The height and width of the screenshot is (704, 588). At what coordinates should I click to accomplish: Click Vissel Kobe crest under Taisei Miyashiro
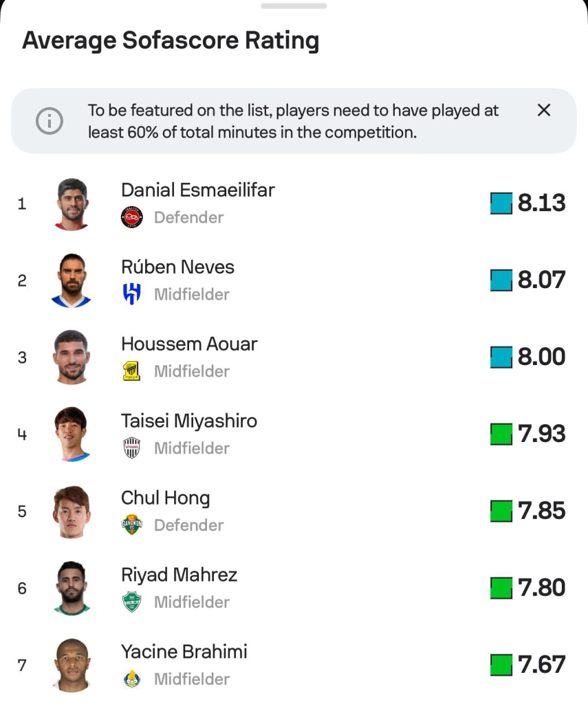tap(131, 448)
